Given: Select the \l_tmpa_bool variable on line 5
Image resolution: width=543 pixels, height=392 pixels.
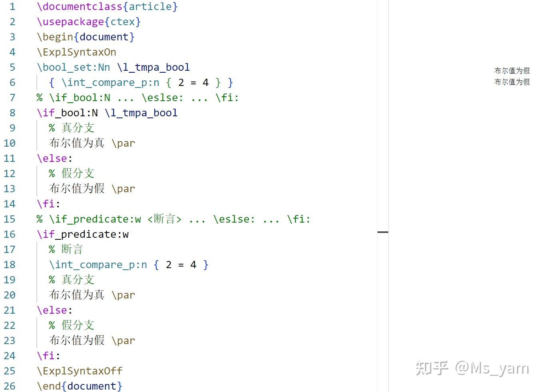Looking at the screenshot, I should point(154,67).
